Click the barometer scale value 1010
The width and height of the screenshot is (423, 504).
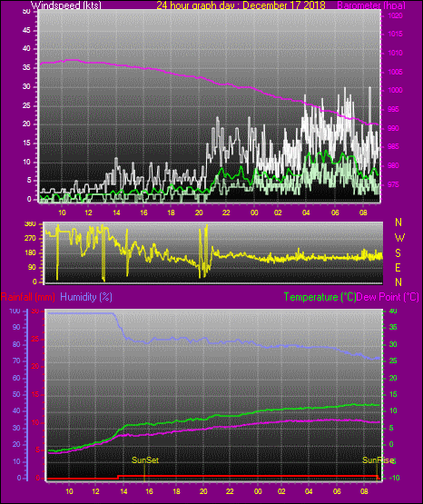coord(396,53)
